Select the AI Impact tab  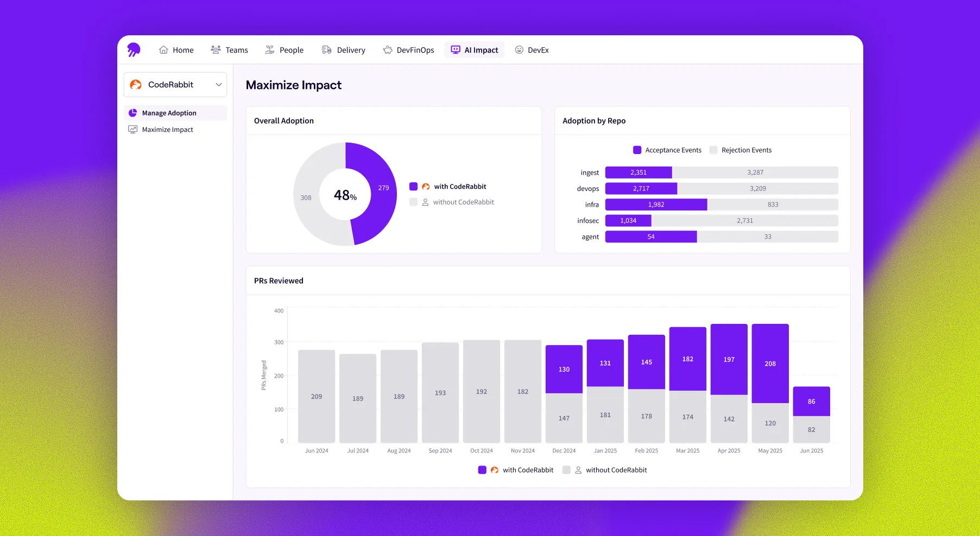point(475,50)
